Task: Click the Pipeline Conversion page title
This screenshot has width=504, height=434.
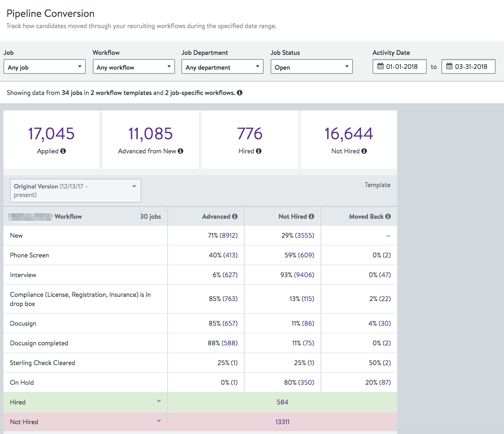Action: pos(51,13)
